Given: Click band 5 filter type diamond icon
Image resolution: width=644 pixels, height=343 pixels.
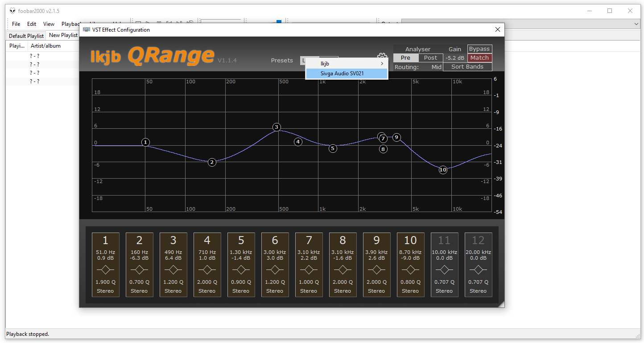Looking at the screenshot, I should (241, 270).
